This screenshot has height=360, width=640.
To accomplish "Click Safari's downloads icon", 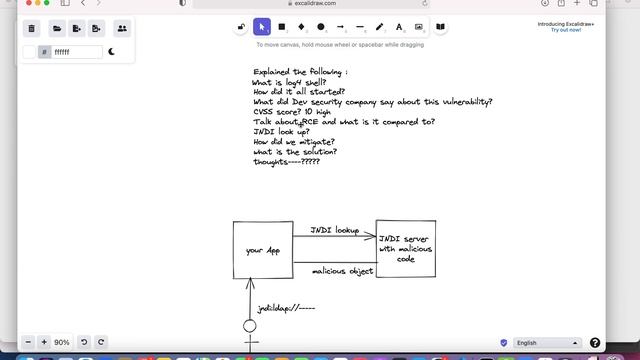I will [545, 3].
